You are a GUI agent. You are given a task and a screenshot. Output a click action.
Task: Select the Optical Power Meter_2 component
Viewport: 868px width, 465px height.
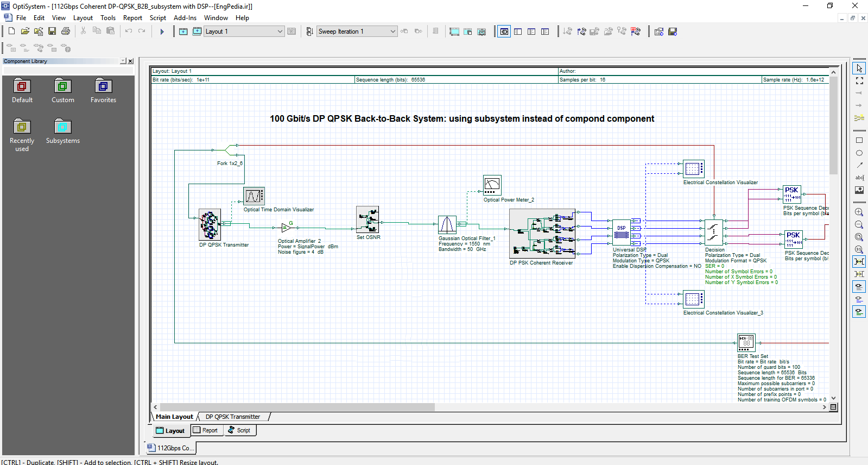pyautogui.click(x=492, y=185)
